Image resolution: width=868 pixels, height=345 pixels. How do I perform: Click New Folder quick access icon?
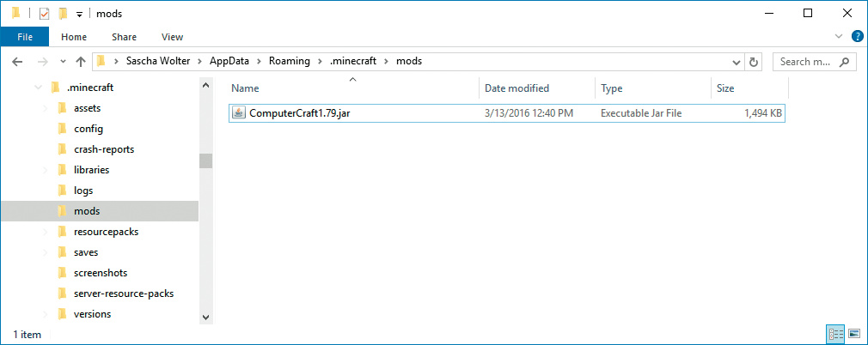tap(63, 13)
